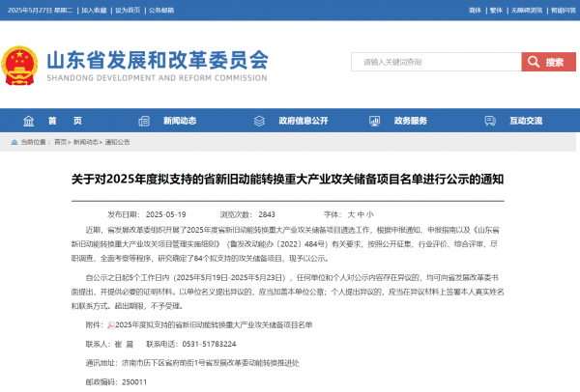The image size is (580, 392).
Task: Click the national emblem logo
Action: click(x=19, y=66)
